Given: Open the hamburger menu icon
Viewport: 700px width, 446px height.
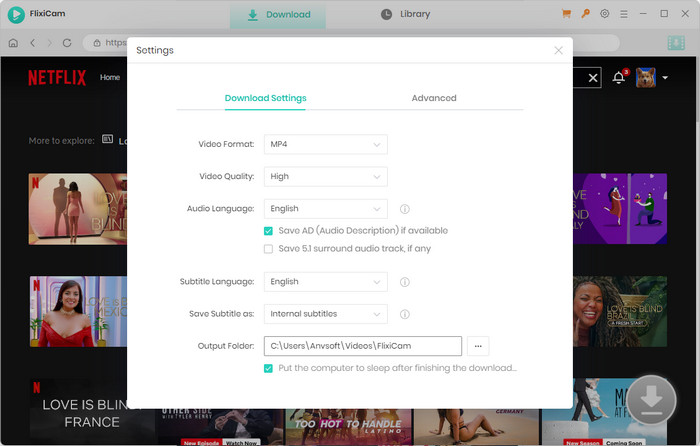Looking at the screenshot, I should 624,14.
